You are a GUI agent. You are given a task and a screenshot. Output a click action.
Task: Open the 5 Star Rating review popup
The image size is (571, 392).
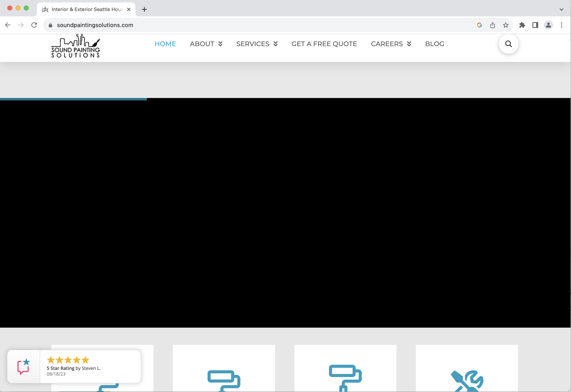[74, 366]
